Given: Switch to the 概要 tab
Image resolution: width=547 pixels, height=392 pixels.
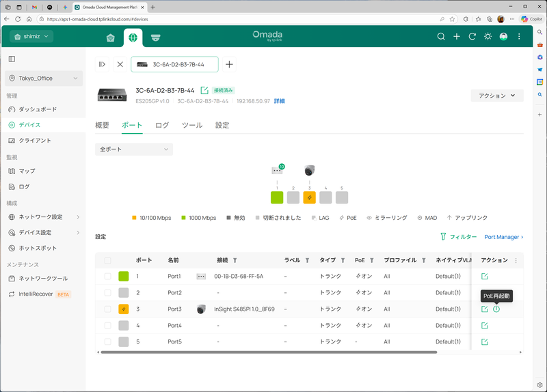Looking at the screenshot, I should [x=102, y=125].
